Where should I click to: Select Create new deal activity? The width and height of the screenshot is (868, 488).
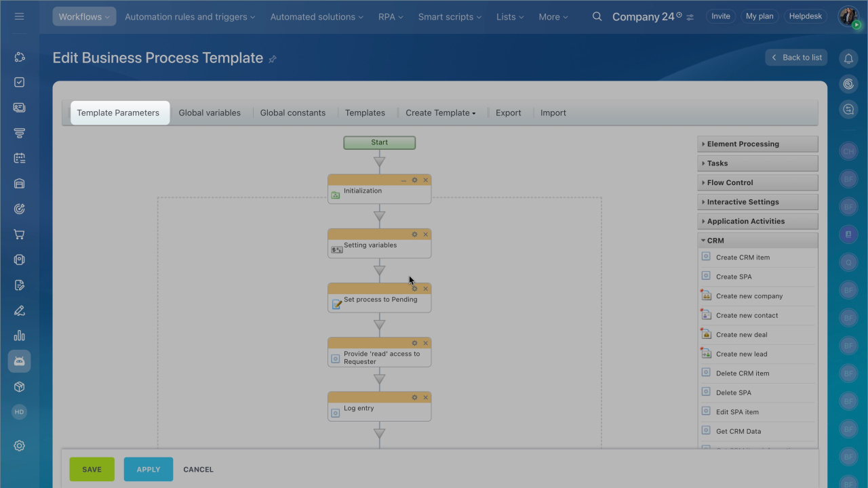[x=741, y=335]
